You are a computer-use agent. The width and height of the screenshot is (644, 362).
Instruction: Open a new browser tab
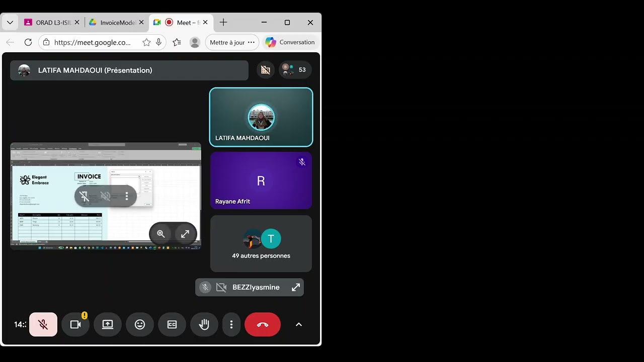coord(223,23)
